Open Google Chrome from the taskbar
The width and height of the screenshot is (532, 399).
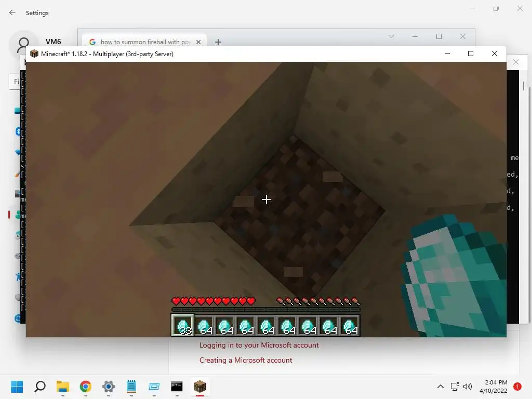86,387
